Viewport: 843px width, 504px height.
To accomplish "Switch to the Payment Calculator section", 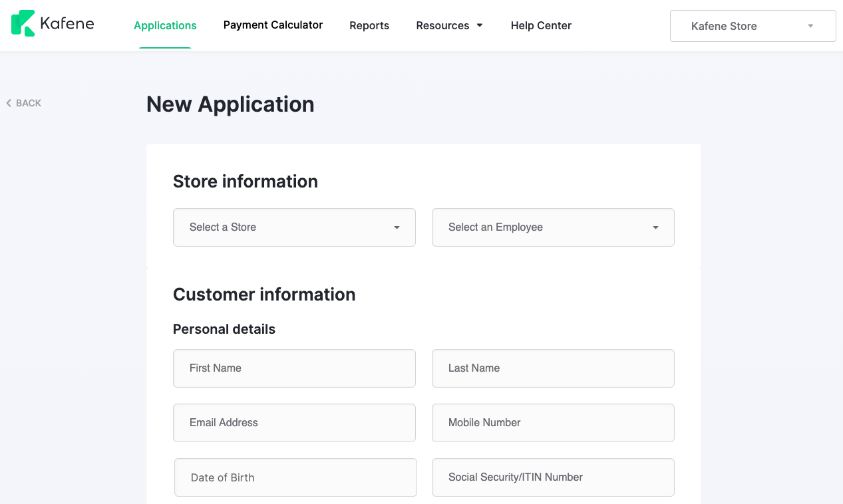I will (273, 25).
